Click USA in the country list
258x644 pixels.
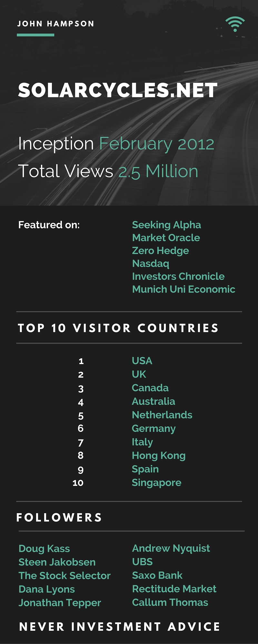pyautogui.click(x=142, y=361)
